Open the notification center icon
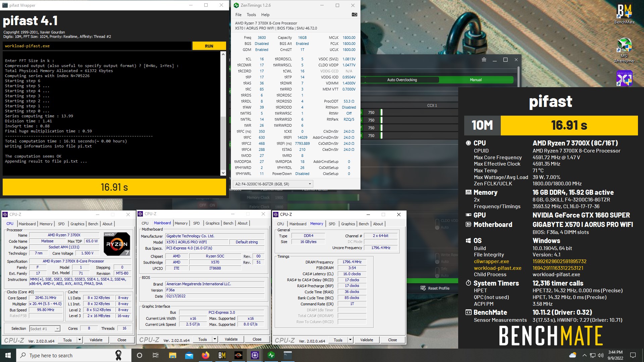This screenshot has width=644, height=362. tap(633, 355)
